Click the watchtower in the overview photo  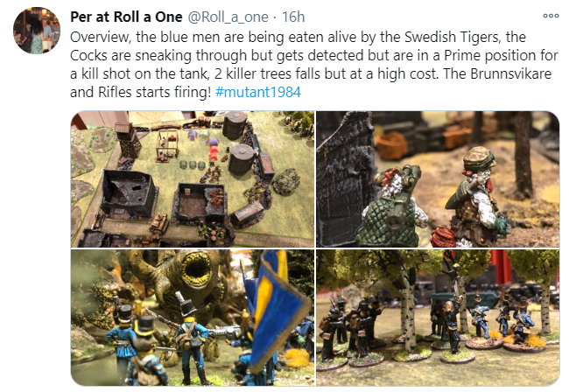pos(127,140)
